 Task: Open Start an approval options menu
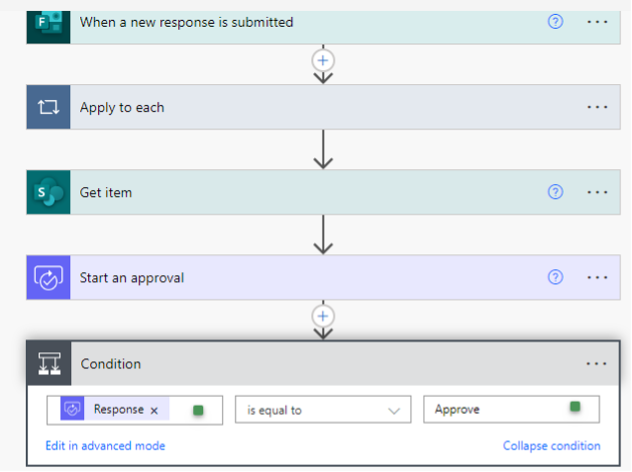pos(597,277)
